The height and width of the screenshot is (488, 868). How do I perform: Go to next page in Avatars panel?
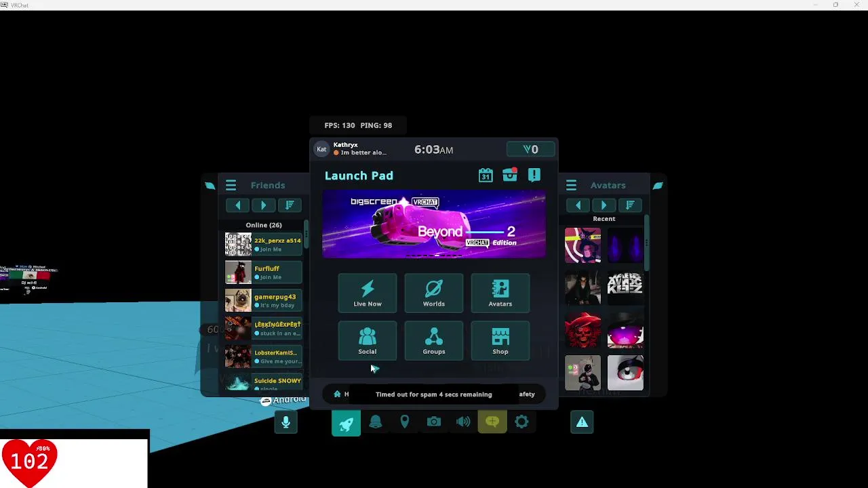604,205
